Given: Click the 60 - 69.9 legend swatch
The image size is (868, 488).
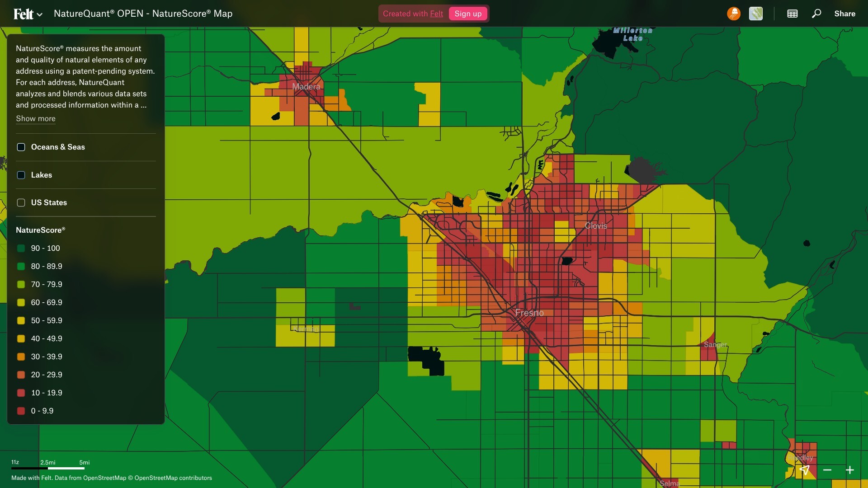Looking at the screenshot, I should pos(21,302).
